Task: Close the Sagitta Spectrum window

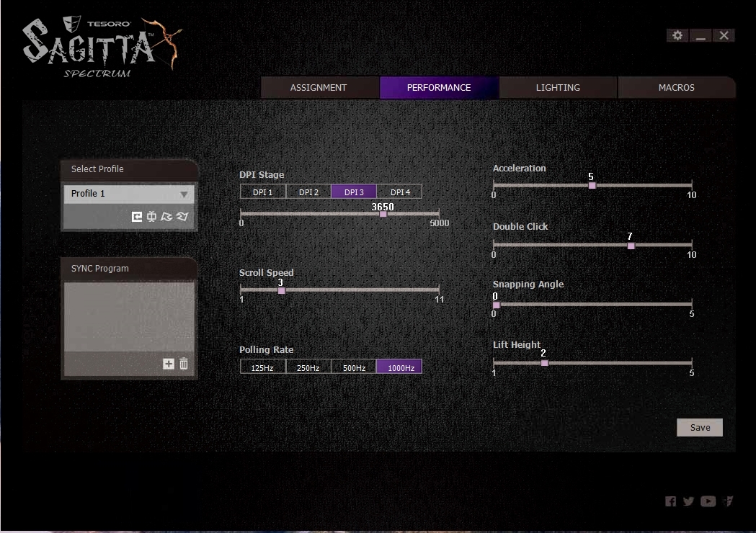Action: pyautogui.click(x=724, y=36)
